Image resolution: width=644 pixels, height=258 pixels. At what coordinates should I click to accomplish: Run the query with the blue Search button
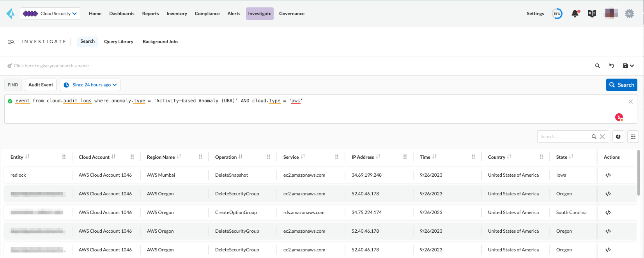pyautogui.click(x=622, y=85)
